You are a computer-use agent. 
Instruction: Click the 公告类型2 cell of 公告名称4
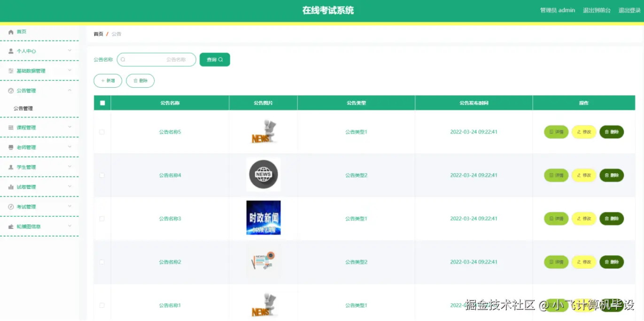point(356,176)
